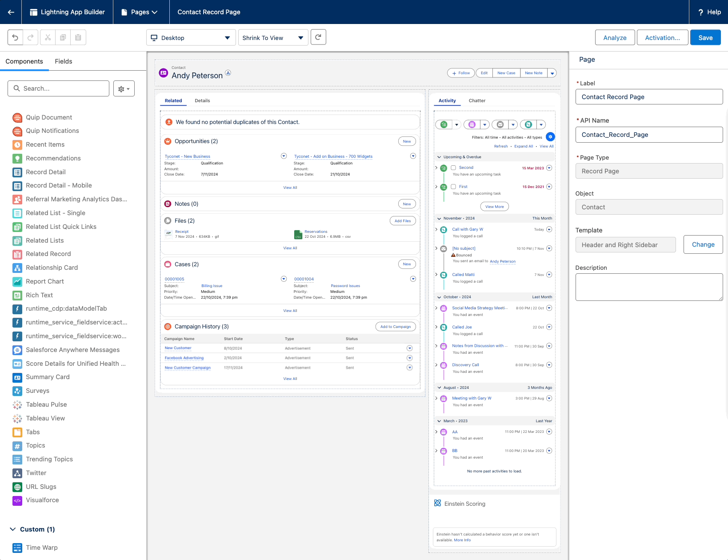Open the more actions dropdown beside New Note

tap(552, 73)
